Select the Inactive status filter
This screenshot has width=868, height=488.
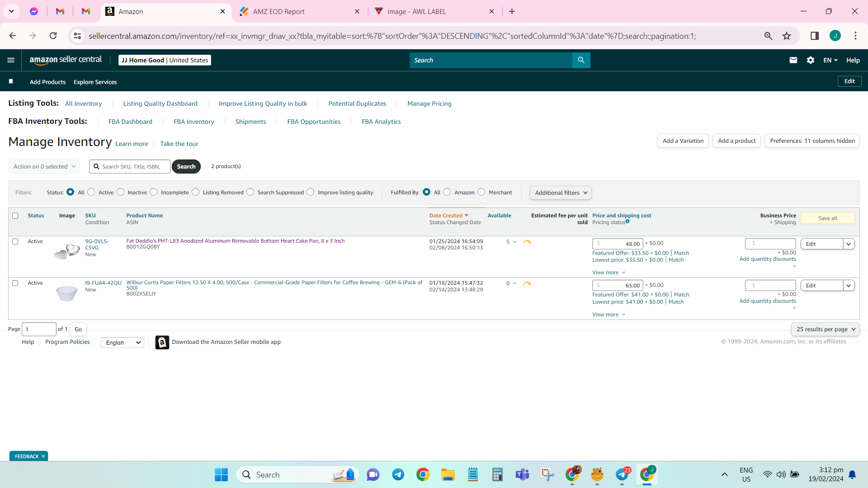click(x=120, y=192)
